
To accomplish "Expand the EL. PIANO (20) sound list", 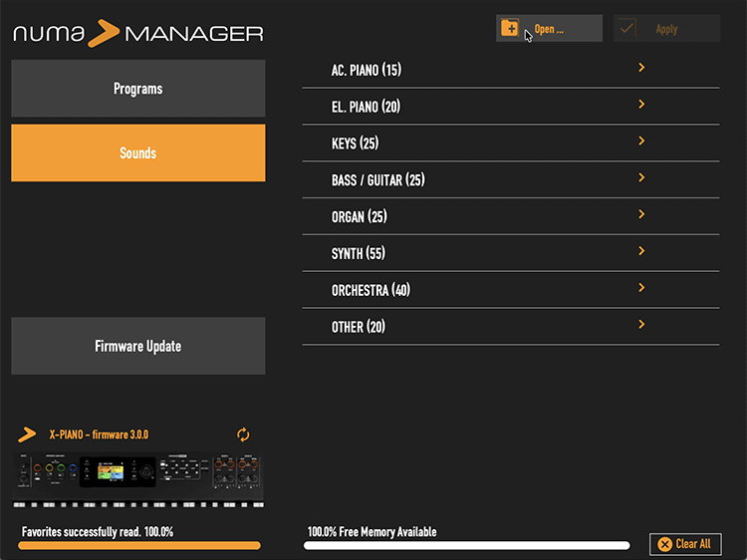I will (641, 106).
